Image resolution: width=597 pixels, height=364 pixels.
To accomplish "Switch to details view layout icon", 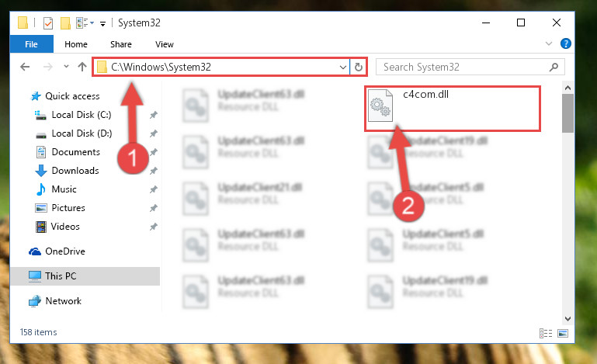I will point(546,333).
